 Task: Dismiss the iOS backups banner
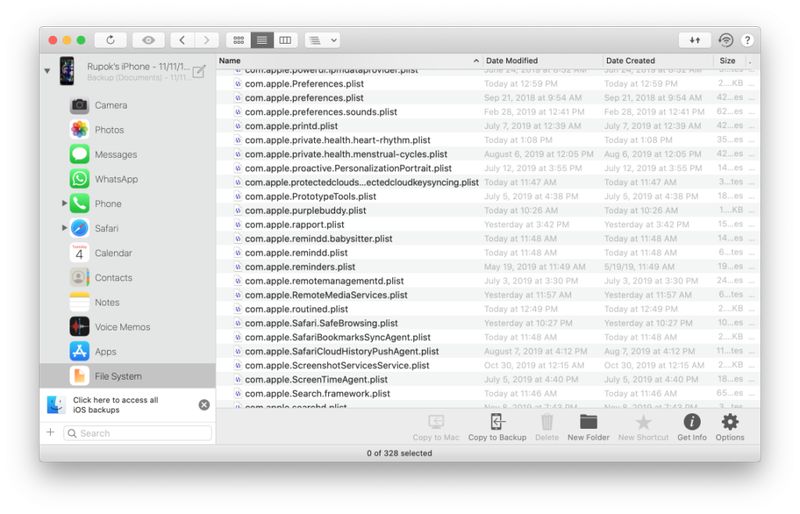tap(204, 405)
